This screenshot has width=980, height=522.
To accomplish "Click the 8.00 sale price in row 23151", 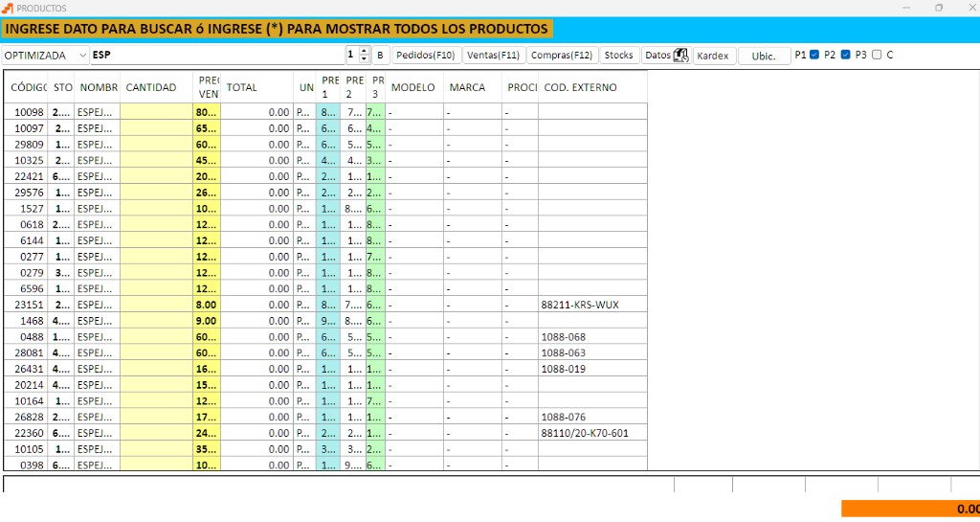I will click(x=207, y=306).
